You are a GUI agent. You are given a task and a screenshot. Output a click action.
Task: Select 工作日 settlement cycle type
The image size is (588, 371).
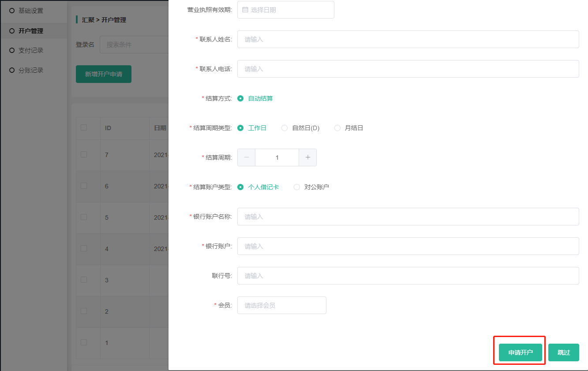252,128
